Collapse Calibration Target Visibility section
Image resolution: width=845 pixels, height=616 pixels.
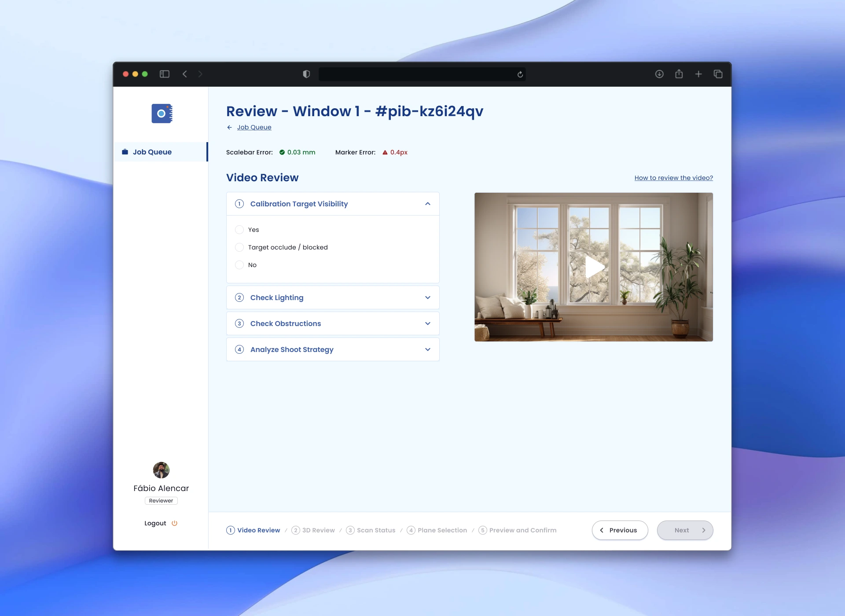(x=427, y=204)
